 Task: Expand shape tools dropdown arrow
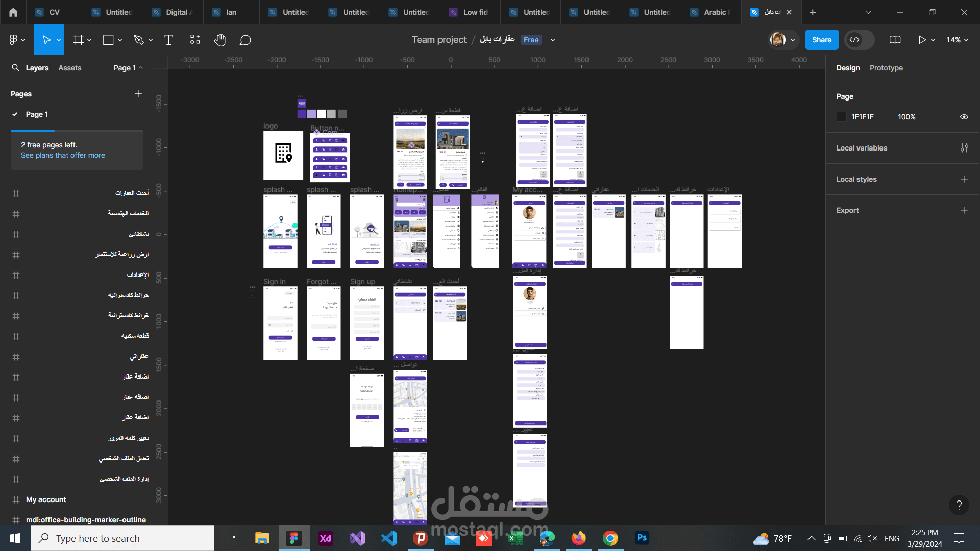120,40
